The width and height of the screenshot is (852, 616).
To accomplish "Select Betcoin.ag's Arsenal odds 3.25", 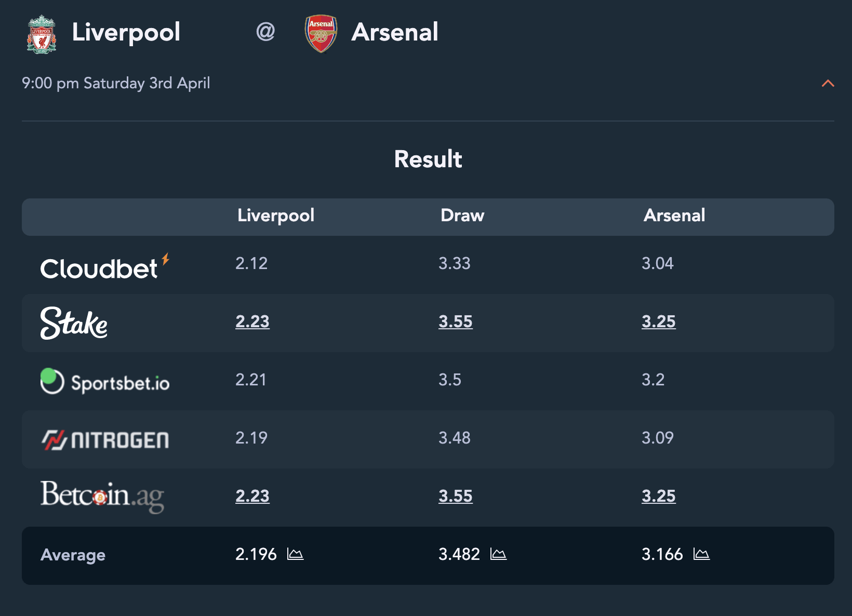I will [x=659, y=496].
